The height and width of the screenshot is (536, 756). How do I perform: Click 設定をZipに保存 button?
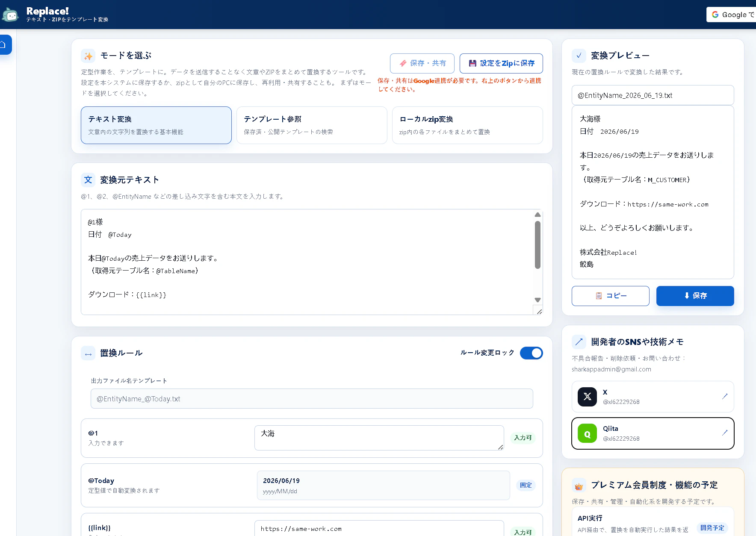click(501, 63)
